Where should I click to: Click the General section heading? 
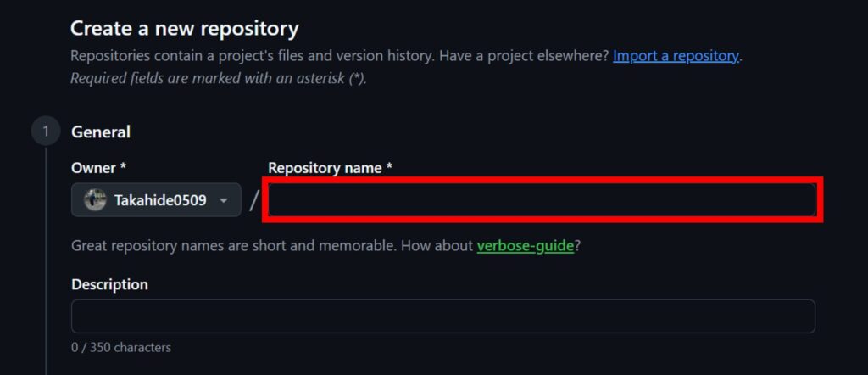[x=101, y=132]
